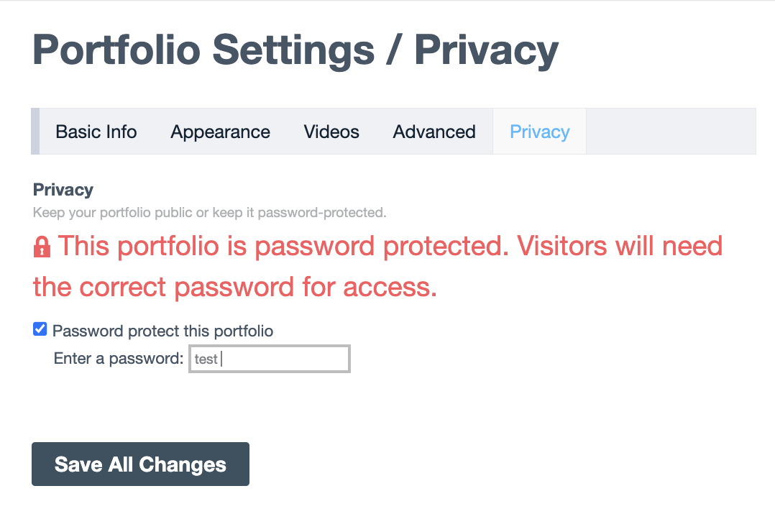Viewport: 775px width, 532px height.
Task: Switch to the Appearance tab
Action: tap(220, 132)
